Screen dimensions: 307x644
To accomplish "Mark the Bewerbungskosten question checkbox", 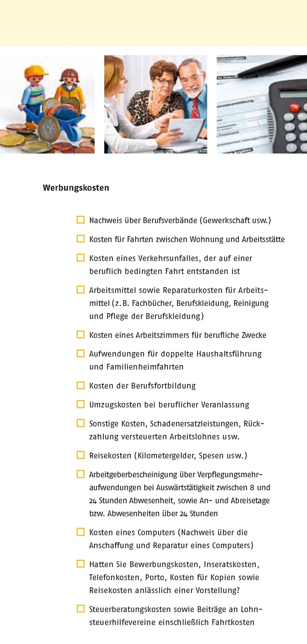I will 81,564.
